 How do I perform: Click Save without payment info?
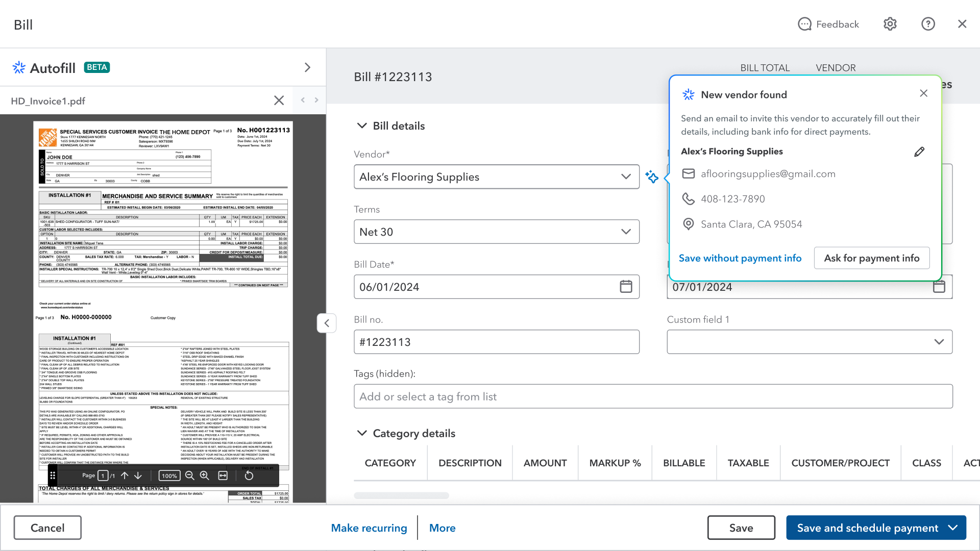pyautogui.click(x=740, y=258)
